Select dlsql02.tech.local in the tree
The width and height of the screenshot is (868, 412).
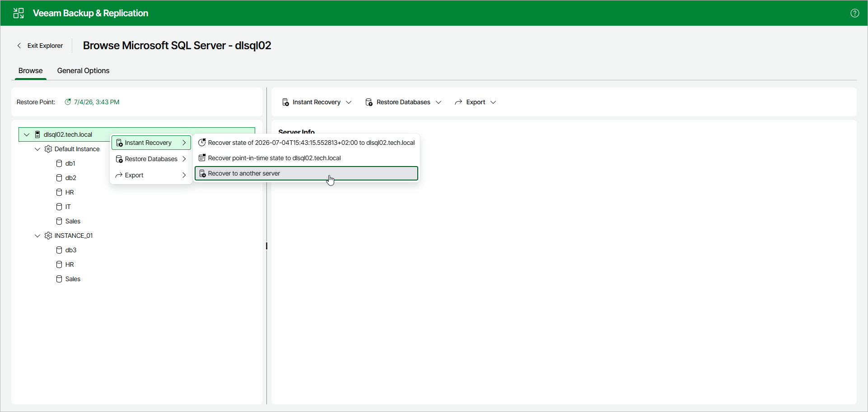pos(68,134)
